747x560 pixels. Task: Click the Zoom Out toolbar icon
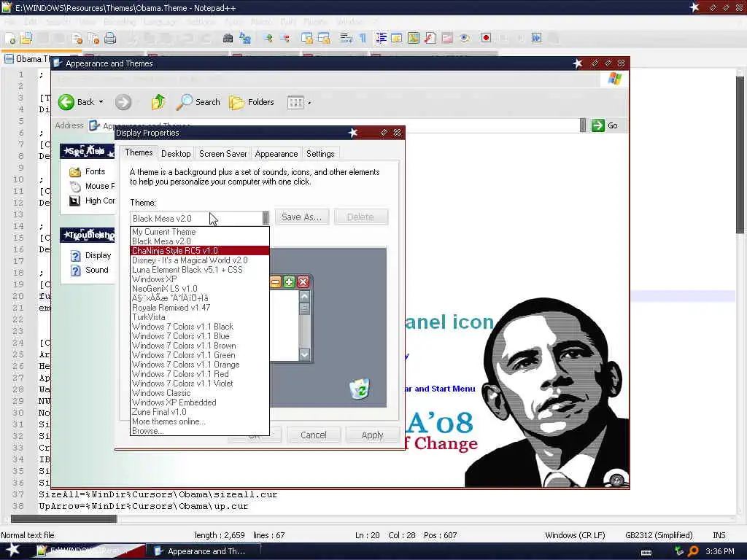285,38
